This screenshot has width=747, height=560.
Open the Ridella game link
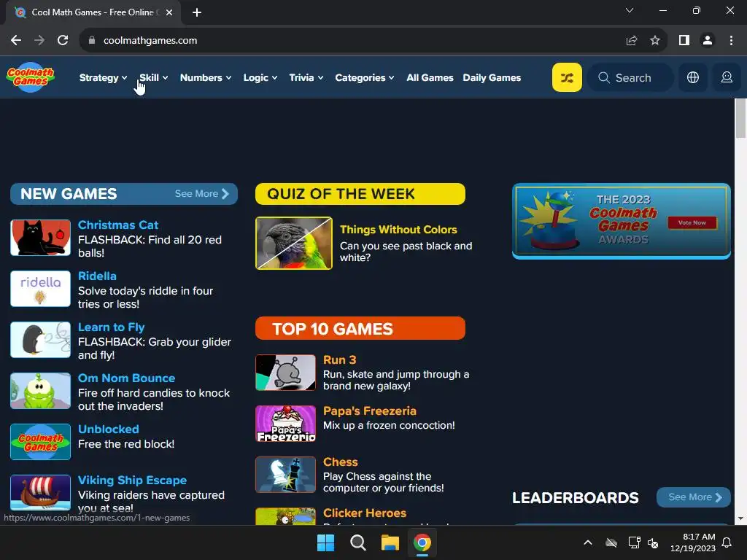[x=97, y=276]
